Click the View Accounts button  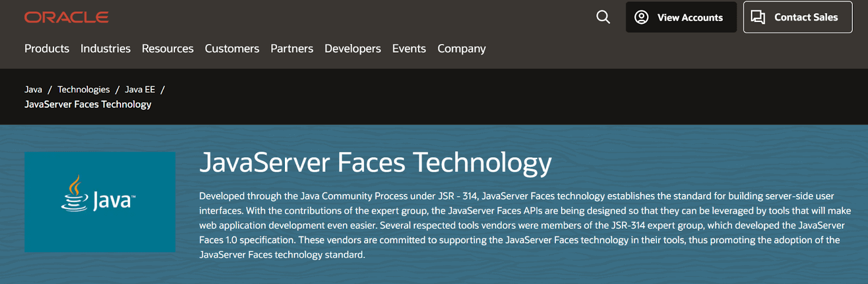681,17
